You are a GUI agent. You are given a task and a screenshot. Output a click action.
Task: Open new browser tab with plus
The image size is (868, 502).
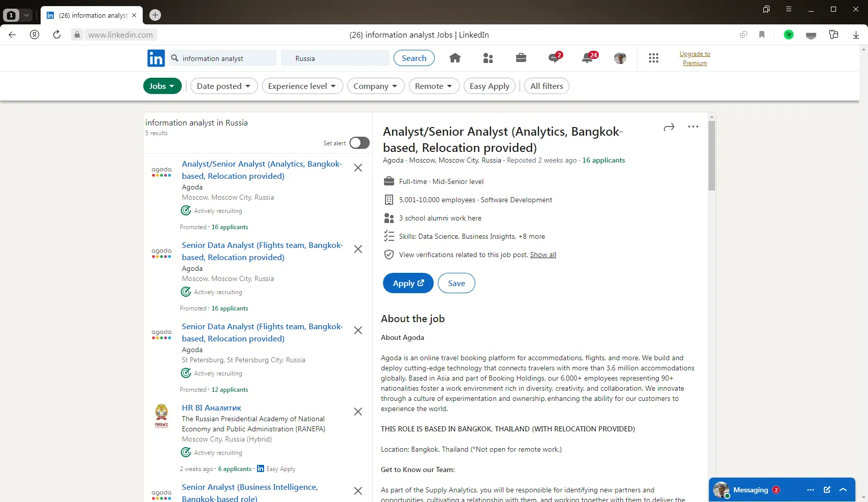pyautogui.click(x=155, y=15)
